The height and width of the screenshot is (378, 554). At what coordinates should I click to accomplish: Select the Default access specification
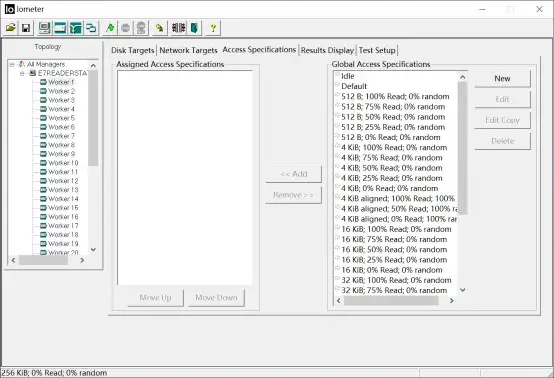(354, 86)
